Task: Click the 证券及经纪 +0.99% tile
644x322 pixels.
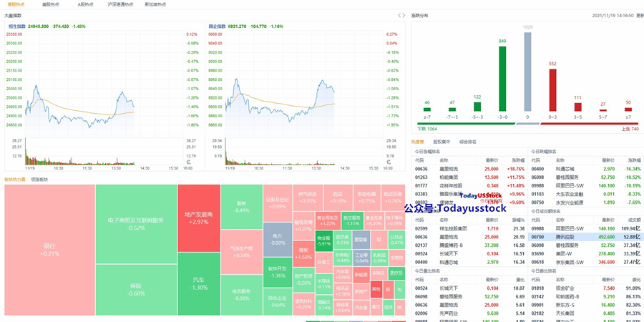Action: click(277, 203)
